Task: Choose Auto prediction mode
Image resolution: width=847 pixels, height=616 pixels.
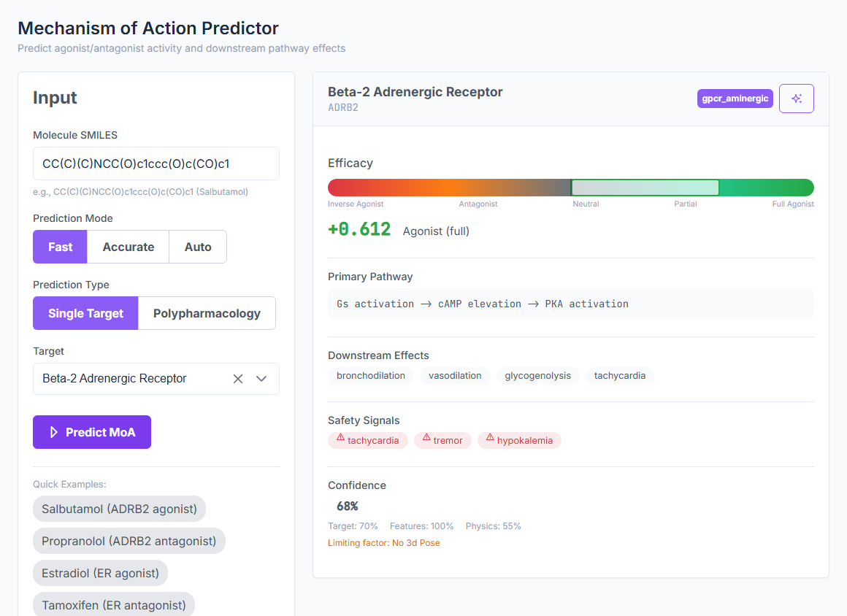Action: [198, 247]
